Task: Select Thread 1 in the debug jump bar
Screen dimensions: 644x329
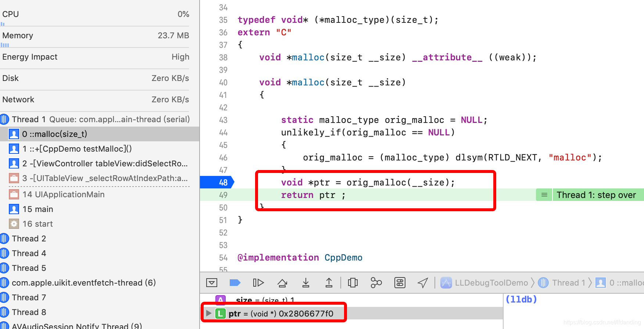Action: tap(562, 283)
